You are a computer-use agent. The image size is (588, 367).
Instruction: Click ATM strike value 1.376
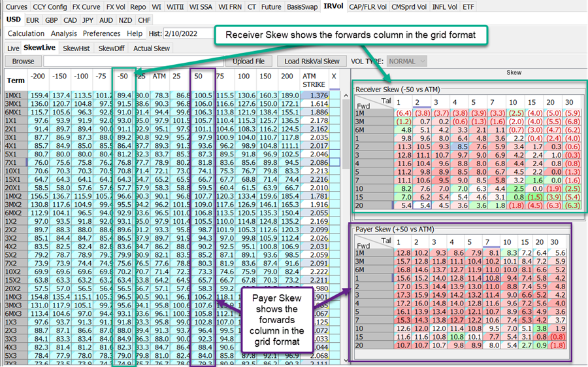[315, 96]
